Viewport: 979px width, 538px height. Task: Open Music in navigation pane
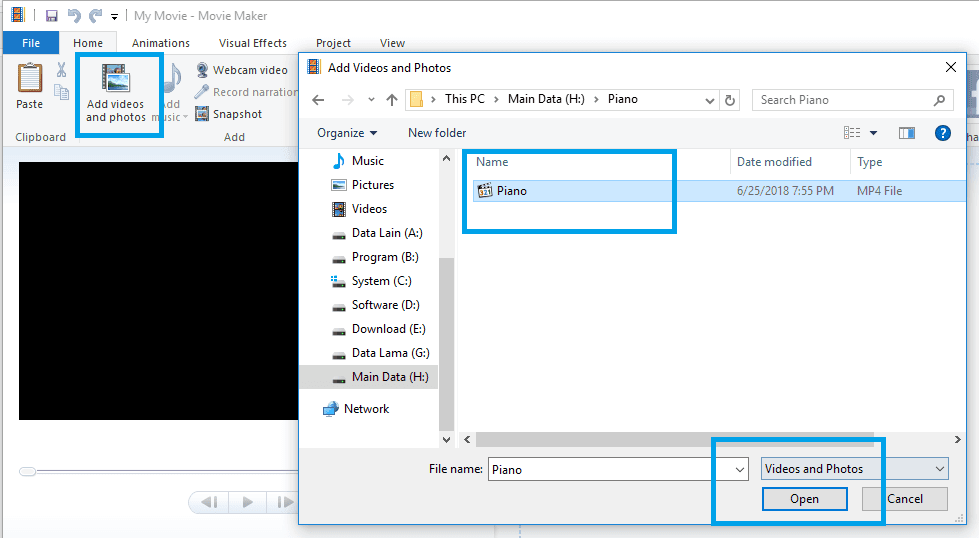click(358, 161)
